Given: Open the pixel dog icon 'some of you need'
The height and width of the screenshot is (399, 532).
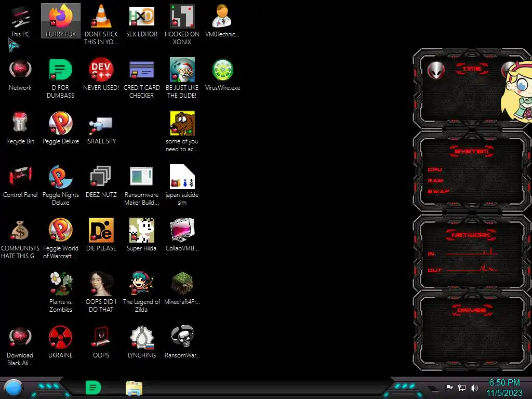Looking at the screenshot, I should coord(182,131).
